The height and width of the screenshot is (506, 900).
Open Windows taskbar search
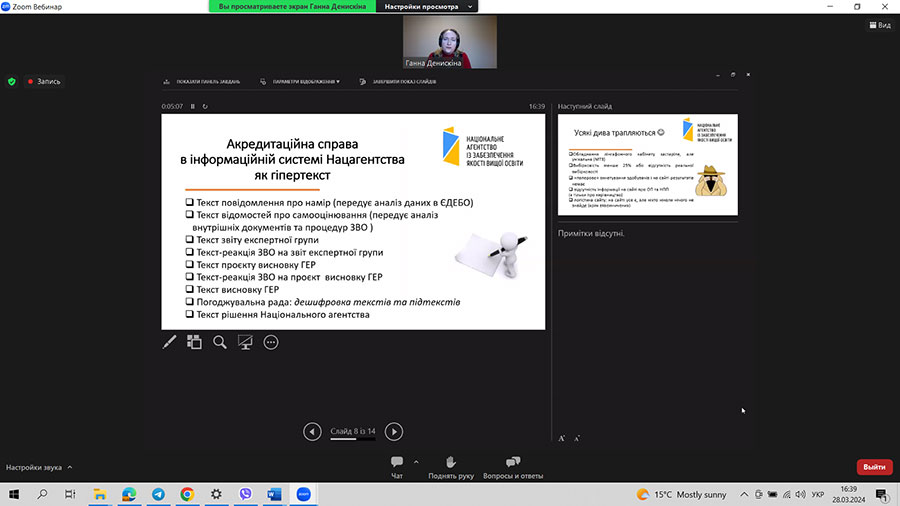(x=42, y=494)
